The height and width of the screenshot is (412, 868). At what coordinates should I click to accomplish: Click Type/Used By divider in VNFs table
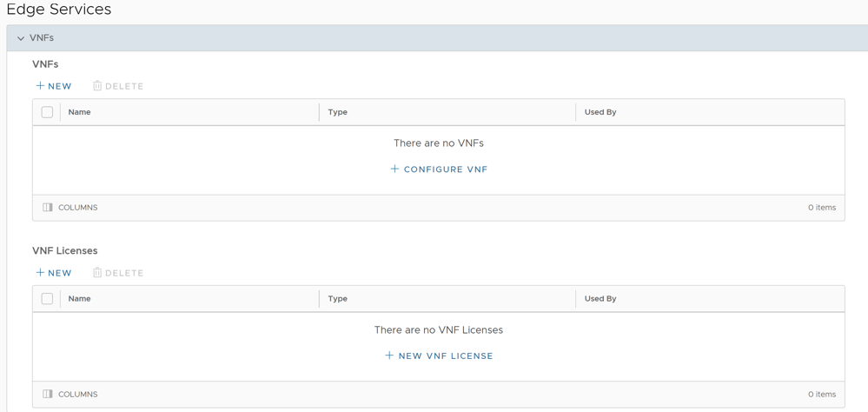click(x=575, y=112)
